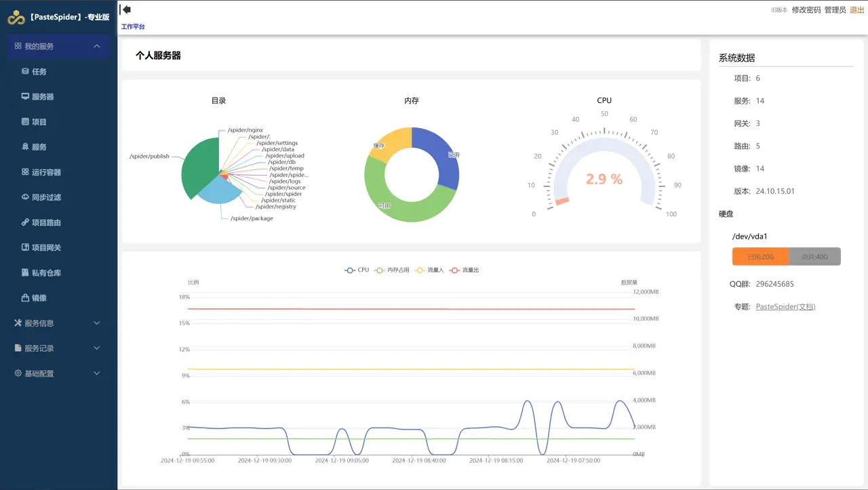Open the 项目路由 menu item
Viewport: 868px width, 490px height.
58,222
